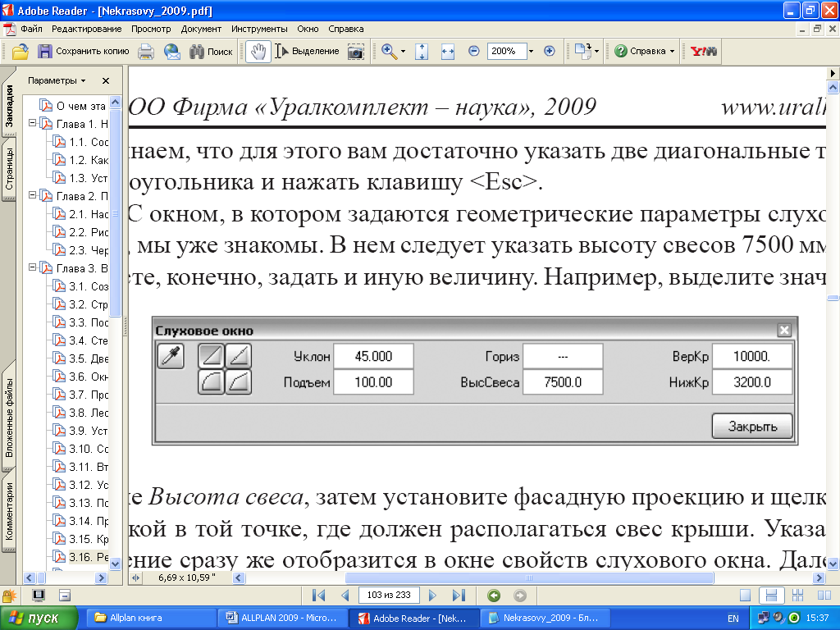Open Search with the binoculars icon
This screenshot has height=630, width=840.
pyautogui.click(x=211, y=52)
